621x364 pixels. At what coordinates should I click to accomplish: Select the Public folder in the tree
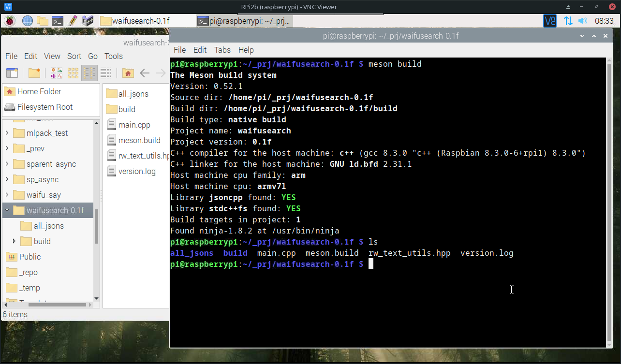30,257
